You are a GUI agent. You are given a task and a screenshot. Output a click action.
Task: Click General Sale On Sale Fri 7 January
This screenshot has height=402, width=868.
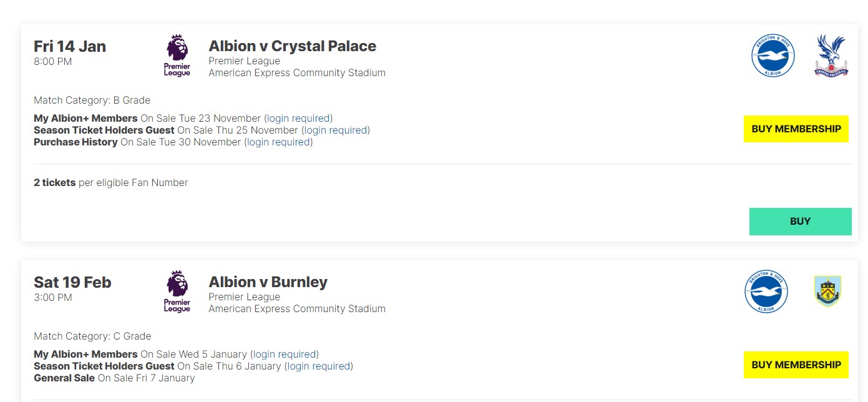pos(114,378)
